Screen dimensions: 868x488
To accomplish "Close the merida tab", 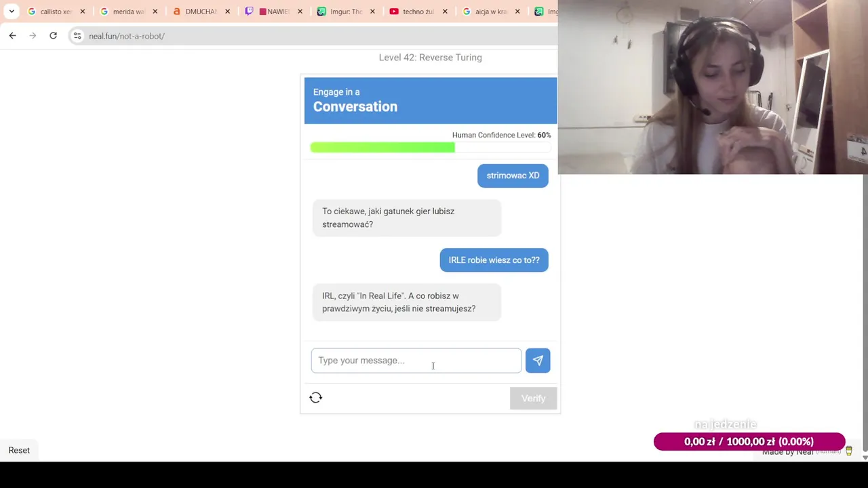I will tap(155, 12).
